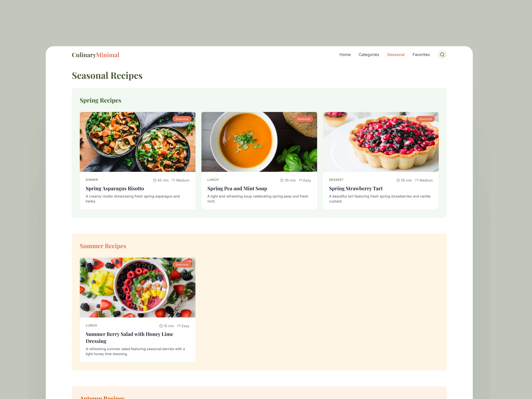Viewport: 532px width, 399px height.
Task: Open Favorites from top navigation
Action: click(x=421, y=55)
